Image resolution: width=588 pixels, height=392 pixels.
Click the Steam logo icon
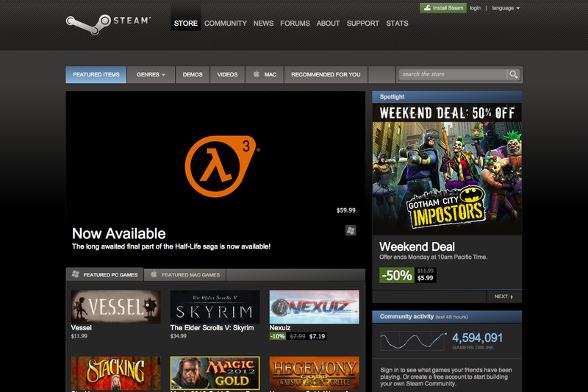[x=79, y=22]
